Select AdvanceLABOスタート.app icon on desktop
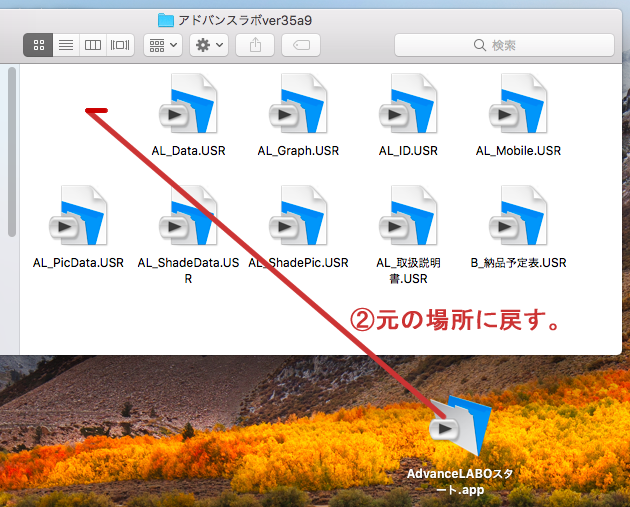This screenshot has height=507, width=630. click(460, 426)
